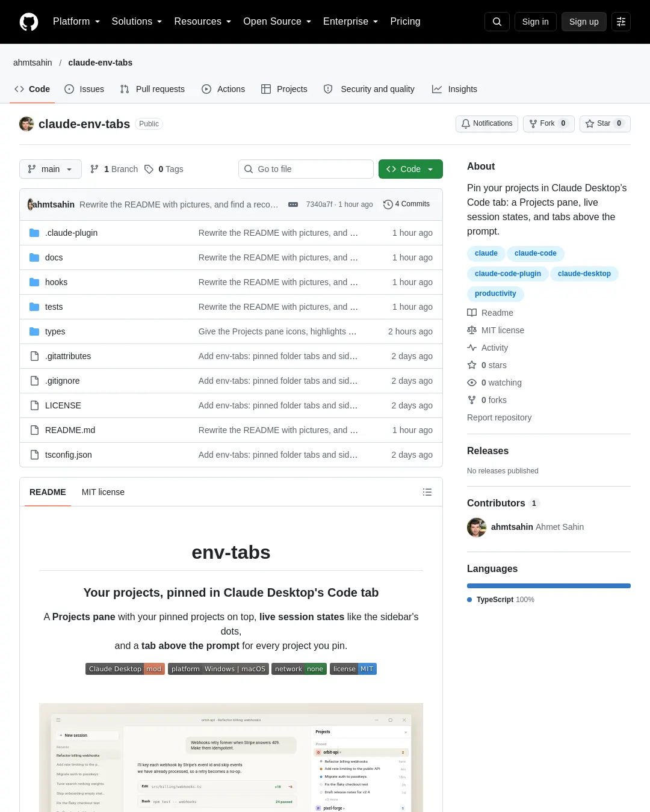Image resolution: width=650 pixels, height=812 pixels.
Task: Open the README outline list icon
Action: 427,492
